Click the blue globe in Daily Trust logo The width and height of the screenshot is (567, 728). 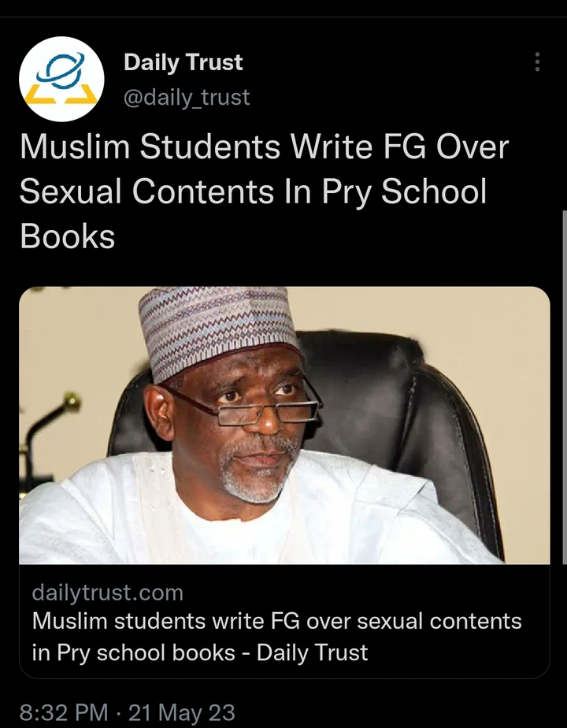[x=61, y=69]
